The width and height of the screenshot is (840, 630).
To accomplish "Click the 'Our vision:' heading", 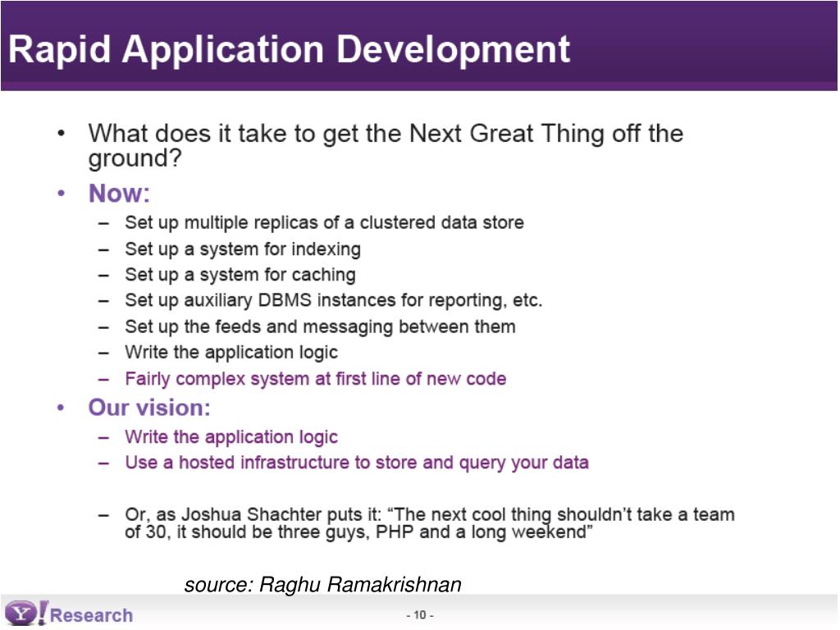I will [x=149, y=408].
